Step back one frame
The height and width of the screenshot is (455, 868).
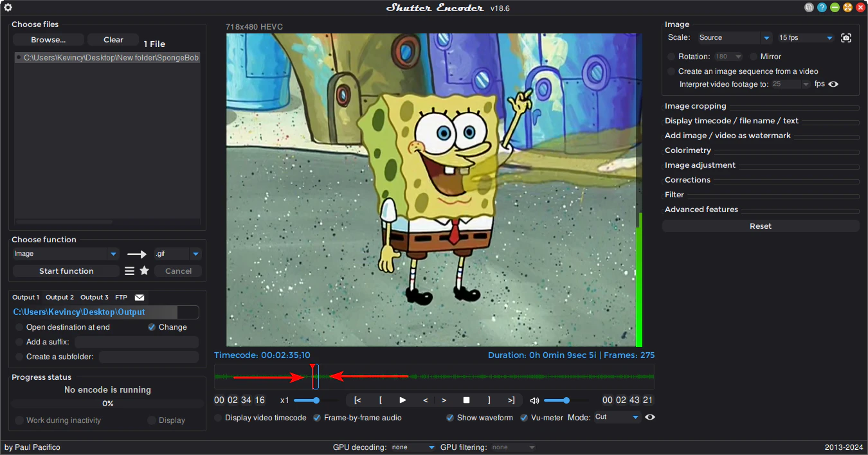tap(425, 400)
